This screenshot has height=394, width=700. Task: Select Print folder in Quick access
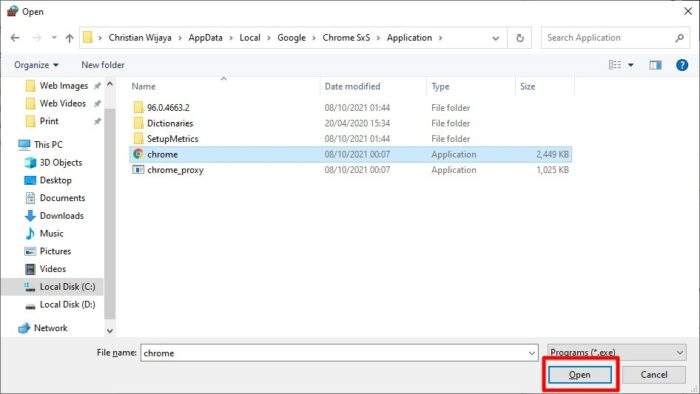[49, 121]
